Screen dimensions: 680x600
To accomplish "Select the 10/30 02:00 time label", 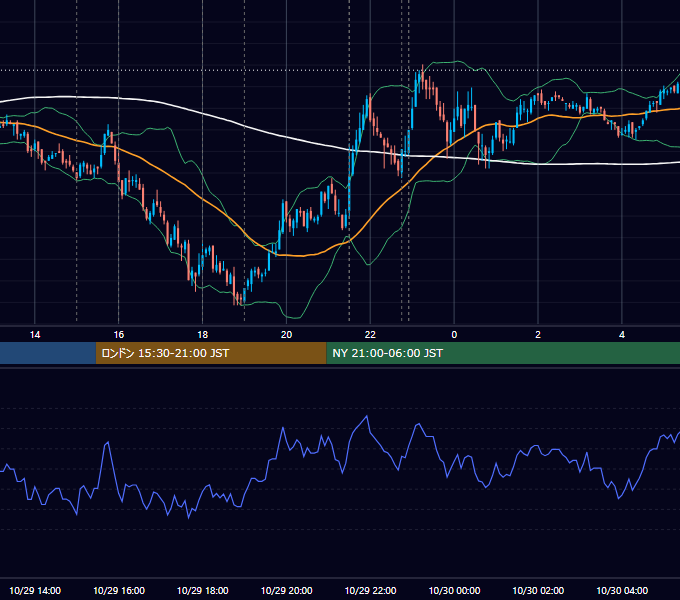I will (538, 590).
